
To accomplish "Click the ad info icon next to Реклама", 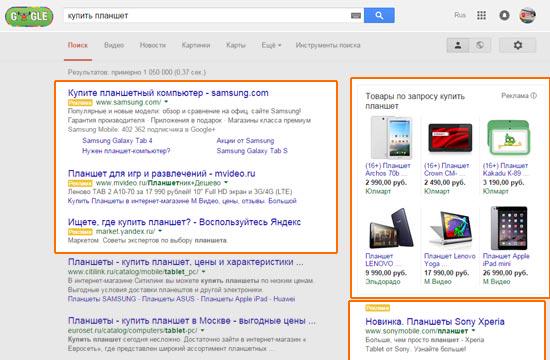I will pos(534,95).
